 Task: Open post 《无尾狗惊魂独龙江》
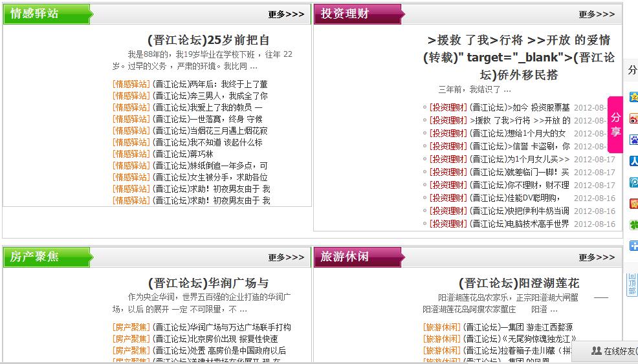click(520, 339)
